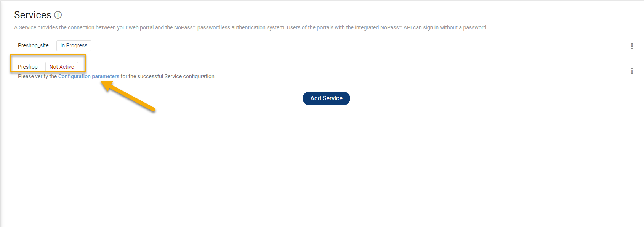Viewport: 644px width, 227px height.
Task: Click the Services page heading
Action: click(x=33, y=15)
